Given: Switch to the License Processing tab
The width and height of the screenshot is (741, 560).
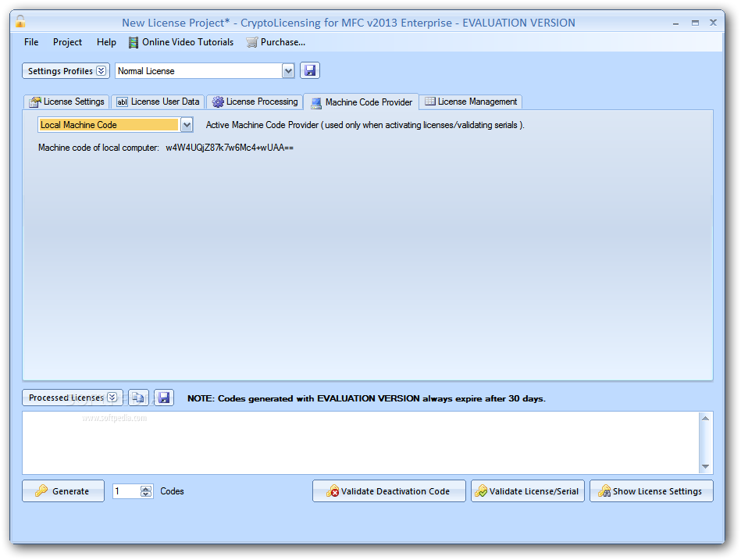Looking at the screenshot, I should pos(255,102).
